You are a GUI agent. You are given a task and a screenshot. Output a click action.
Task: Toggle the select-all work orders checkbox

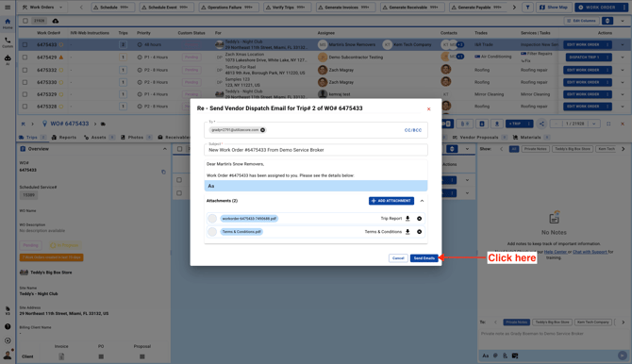(25, 21)
